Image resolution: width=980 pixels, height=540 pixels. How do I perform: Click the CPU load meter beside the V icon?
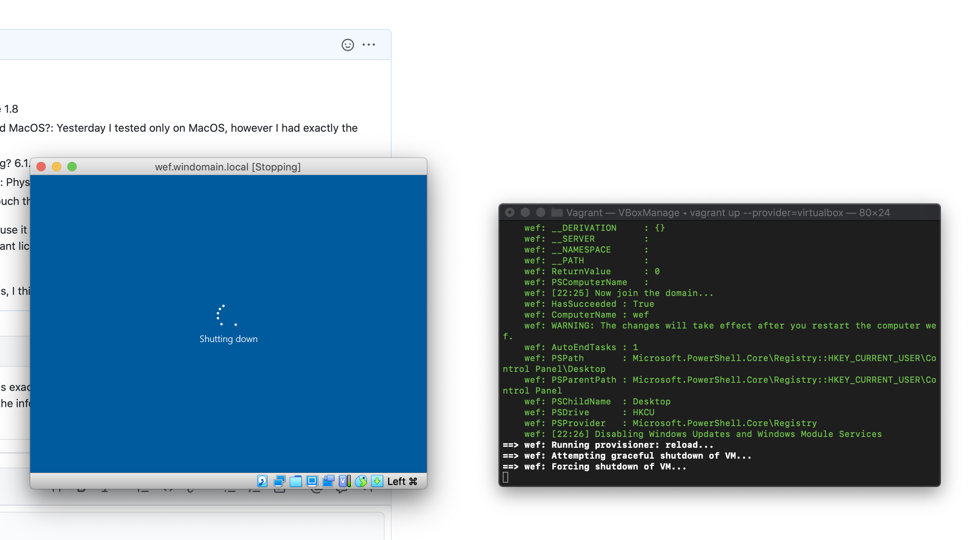pyautogui.click(x=349, y=481)
